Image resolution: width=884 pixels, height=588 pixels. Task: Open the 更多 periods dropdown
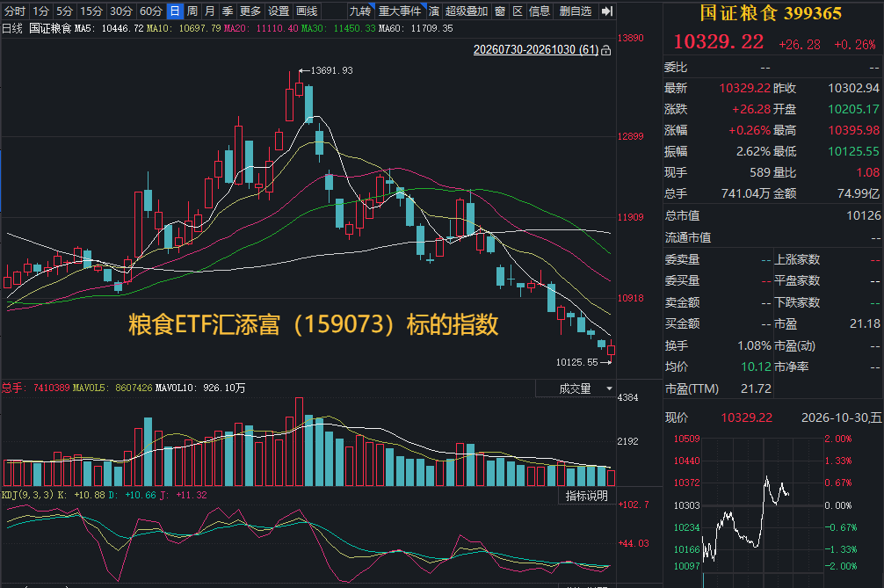tap(250, 11)
